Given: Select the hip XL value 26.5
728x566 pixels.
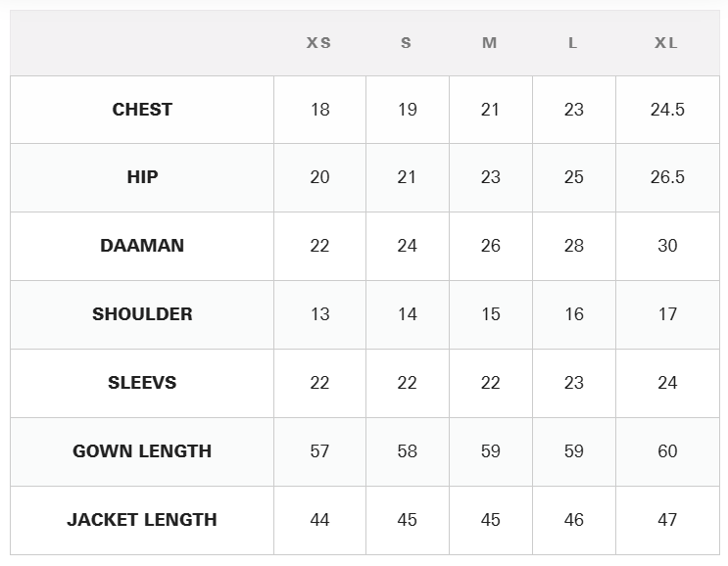Looking at the screenshot, I should [667, 177].
